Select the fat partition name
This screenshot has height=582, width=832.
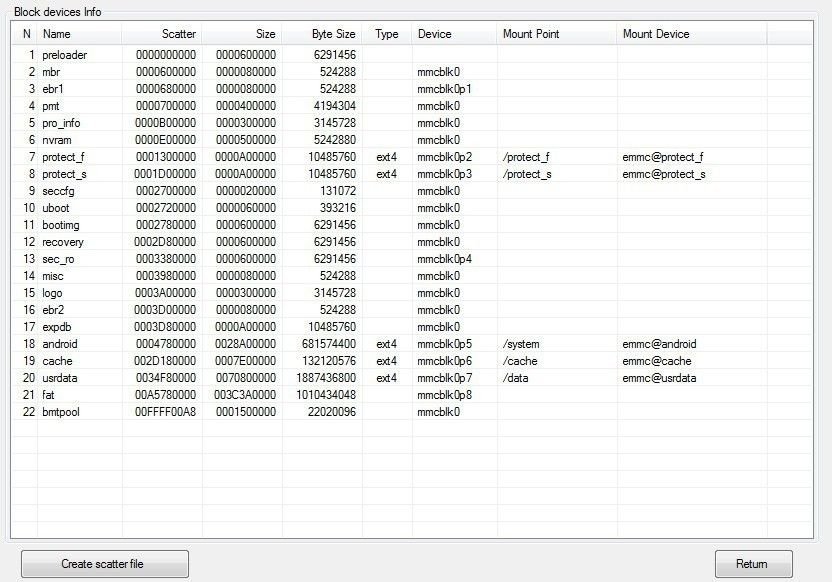[x=48, y=395]
